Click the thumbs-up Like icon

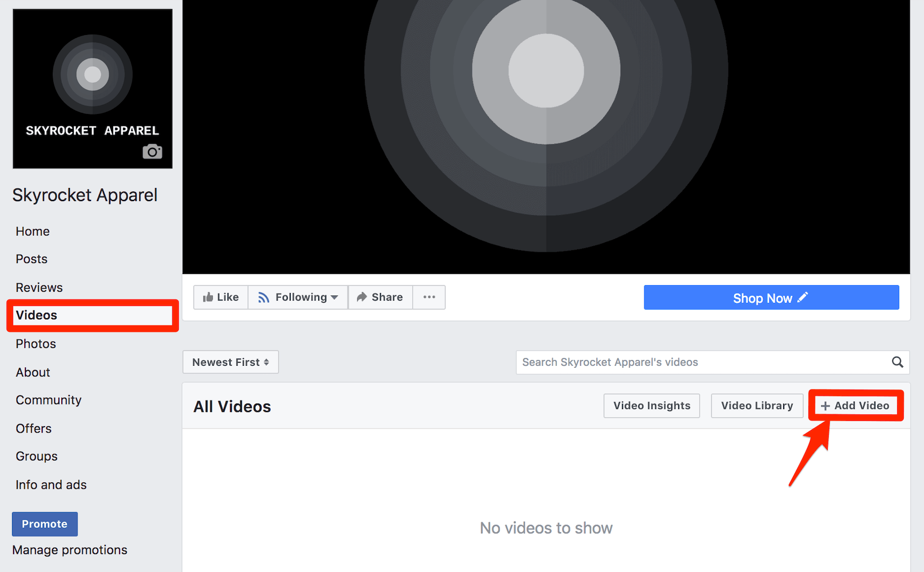[x=210, y=297]
